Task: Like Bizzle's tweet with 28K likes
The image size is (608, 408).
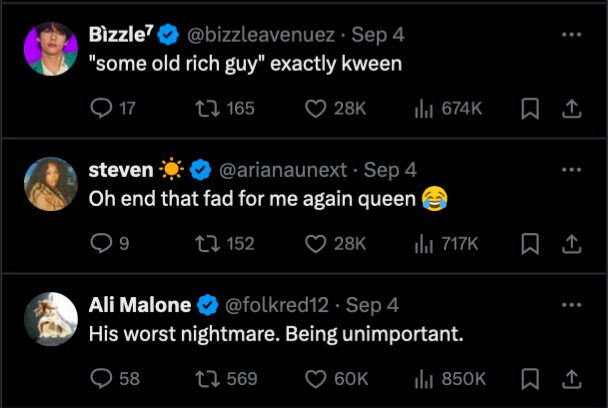Action: click(x=316, y=108)
